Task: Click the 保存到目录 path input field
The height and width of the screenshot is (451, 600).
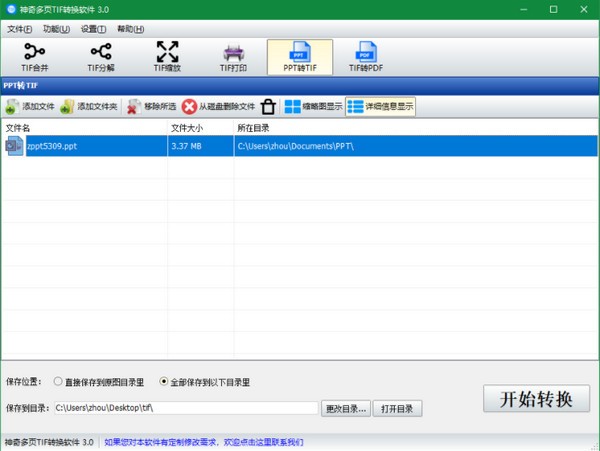Action: tap(185, 408)
